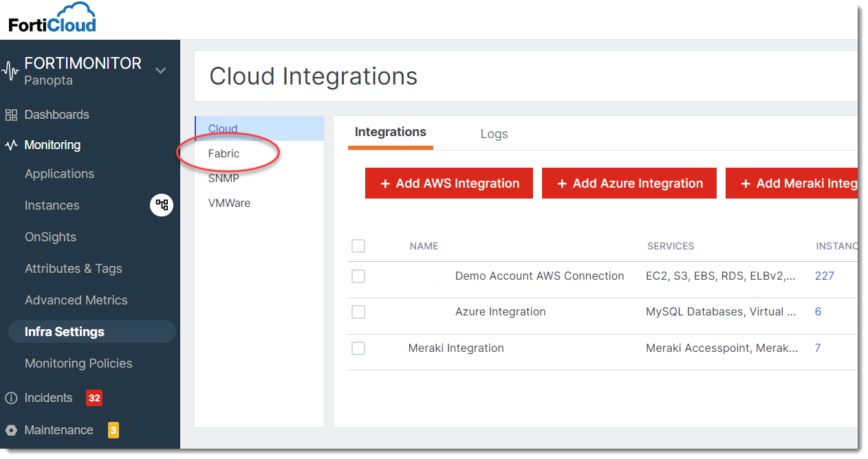Expand the FortiMonitor product dropdown chevron
Screen dimensions: 868x459
(160, 70)
